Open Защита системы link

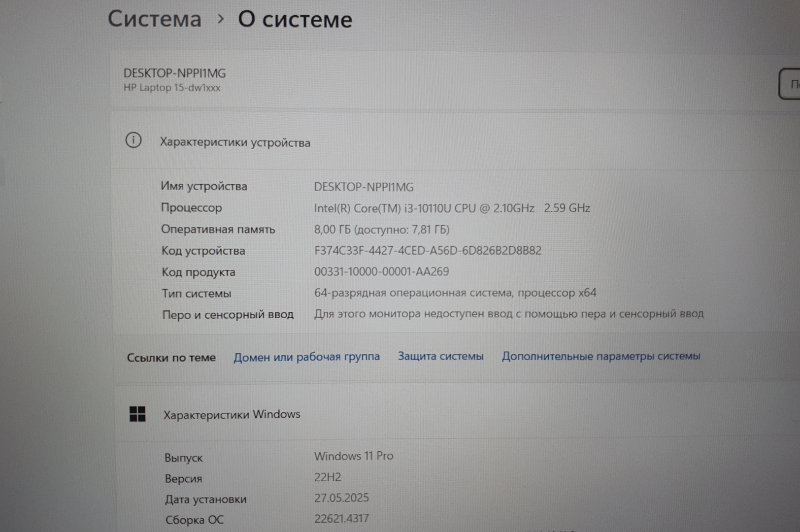pyautogui.click(x=441, y=356)
